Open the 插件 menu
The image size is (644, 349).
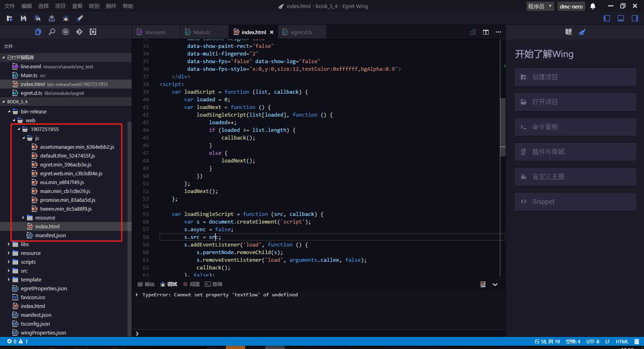[111, 6]
